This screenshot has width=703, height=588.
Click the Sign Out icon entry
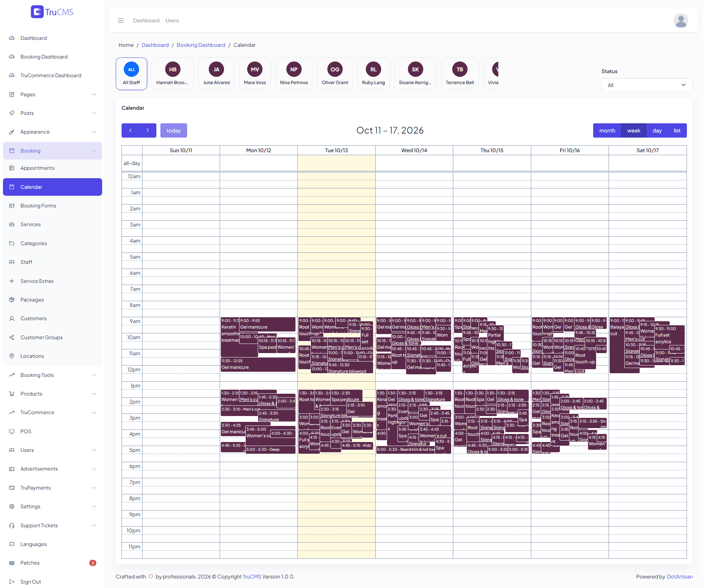(52, 581)
